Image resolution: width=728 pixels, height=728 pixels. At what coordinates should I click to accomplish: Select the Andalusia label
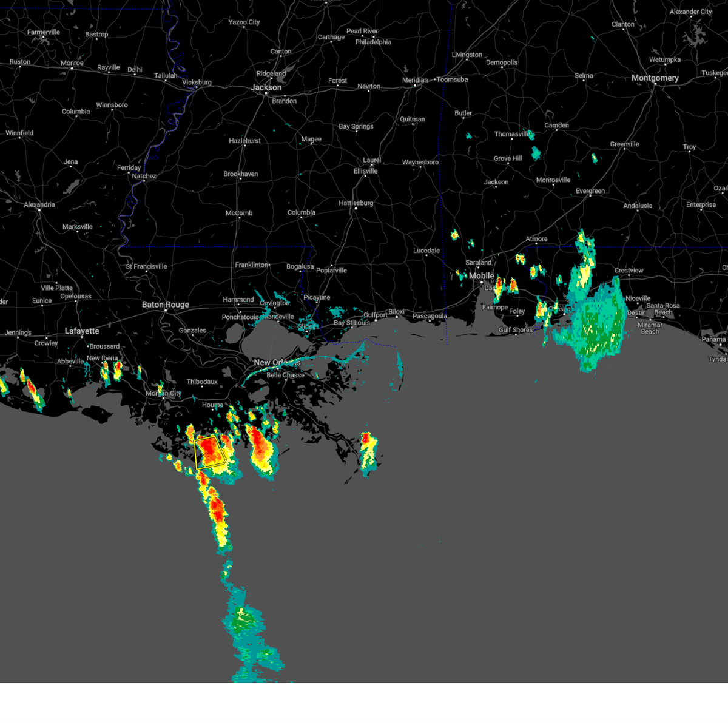[x=638, y=206]
